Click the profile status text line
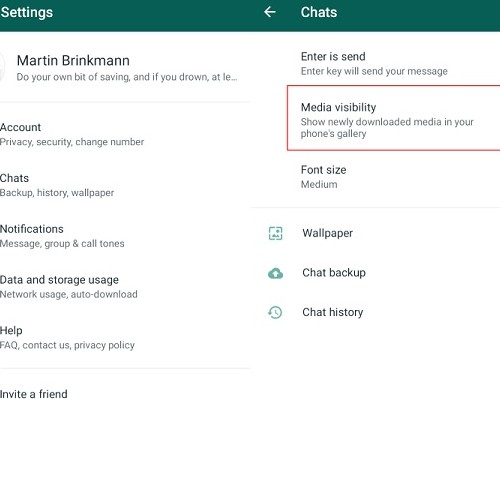This screenshot has height=483, width=500. pyautogui.click(x=127, y=77)
